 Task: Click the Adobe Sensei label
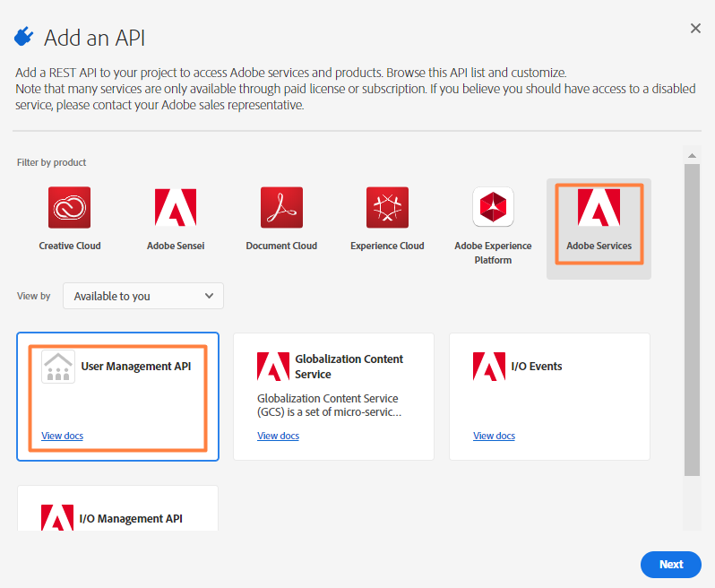pyautogui.click(x=176, y=246)
